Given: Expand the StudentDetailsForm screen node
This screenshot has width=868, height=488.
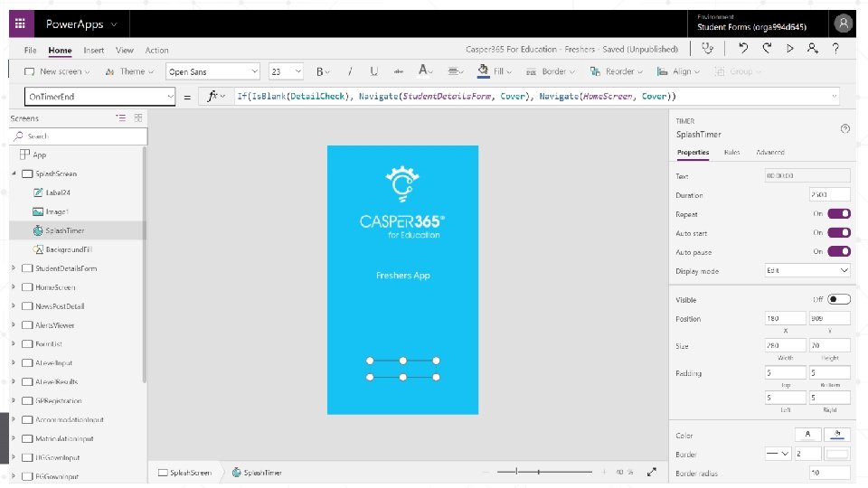Looking at the screenshot, I should pos(14,268).
